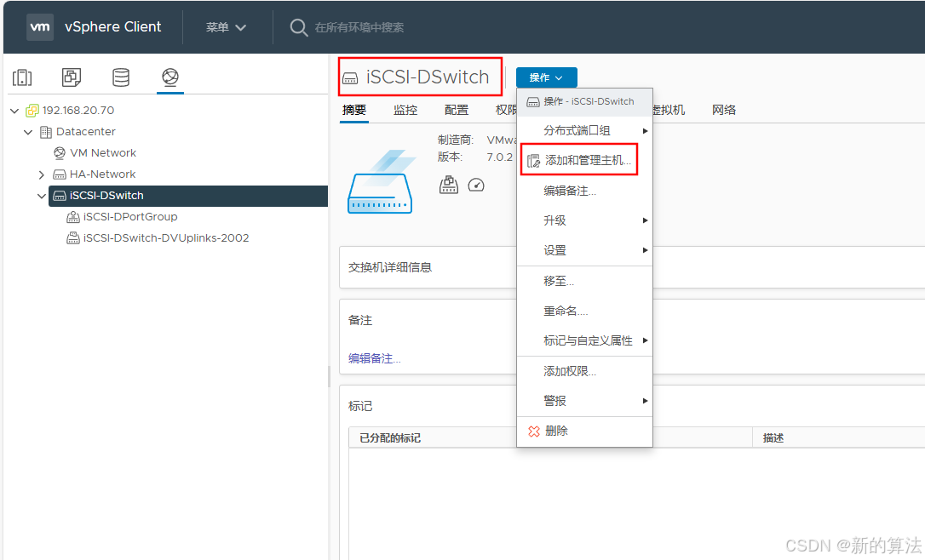Collapse the 192.168.20.70 tree node
This screenshot has width=925, height=560.
[x=14, y=111]
